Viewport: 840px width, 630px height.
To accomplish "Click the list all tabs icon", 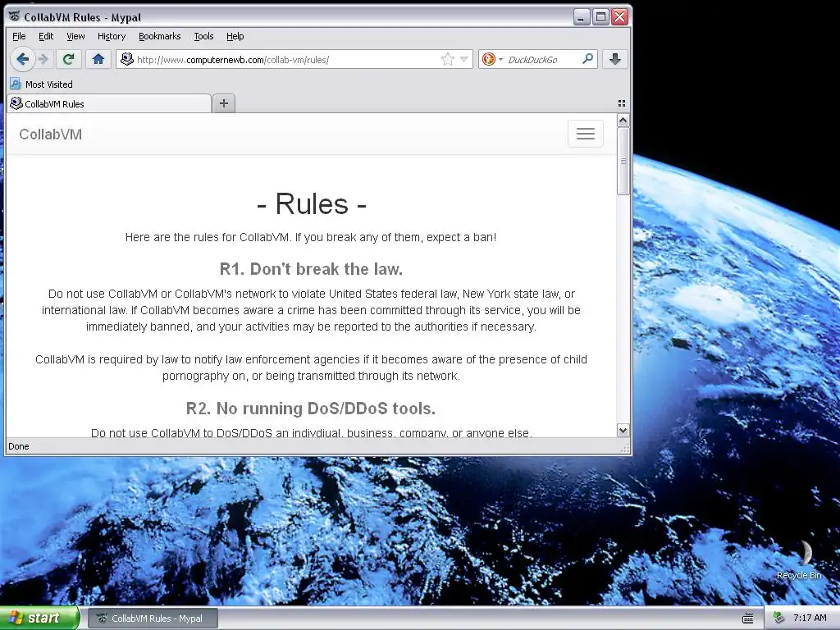I will pyautogui.click(x=622, y=103).
